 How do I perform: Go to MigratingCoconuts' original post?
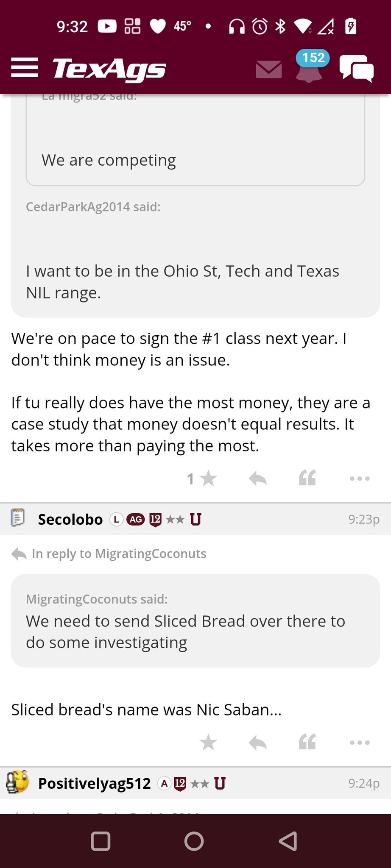[119, 554]
